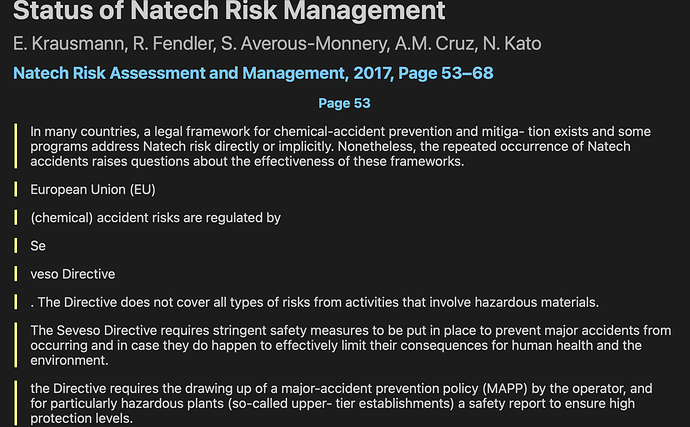
Task: Select the 'veso Directive' highlight
Action: tap(73, 274)
